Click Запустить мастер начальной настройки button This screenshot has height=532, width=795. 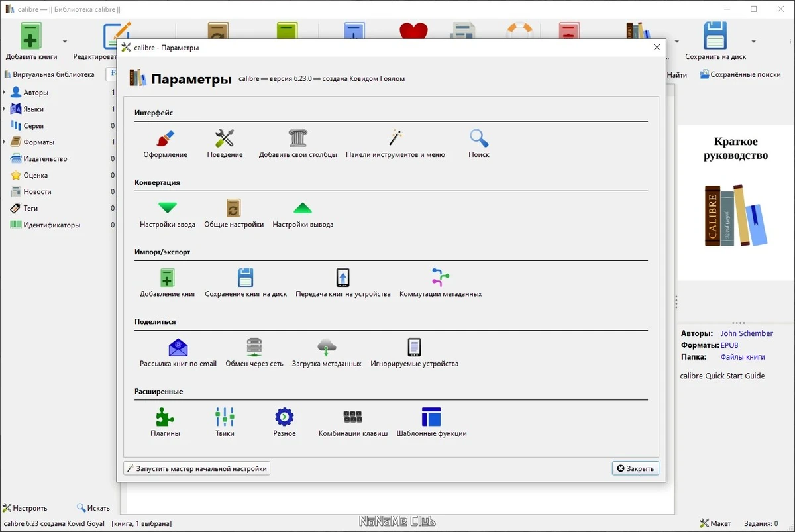pos(197,468)
